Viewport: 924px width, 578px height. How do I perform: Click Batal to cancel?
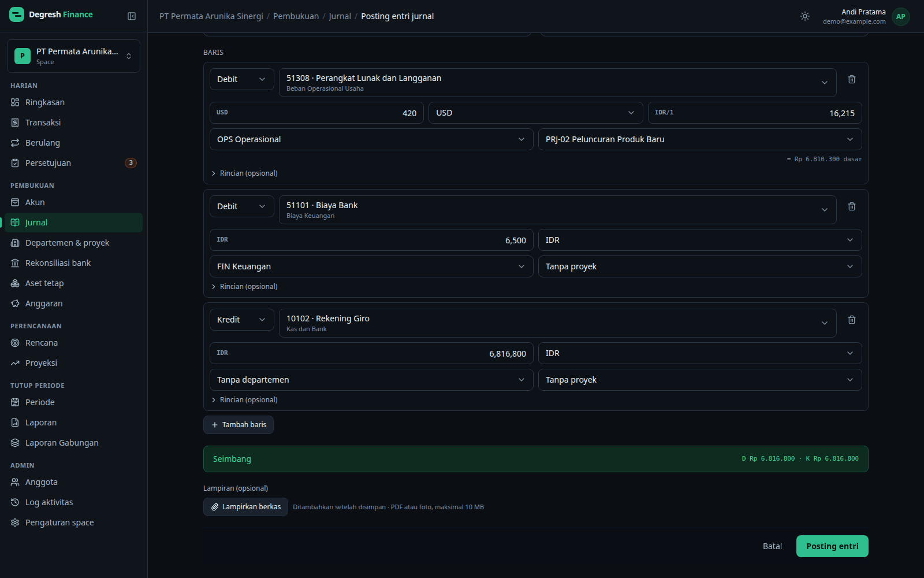click(772, 546)
